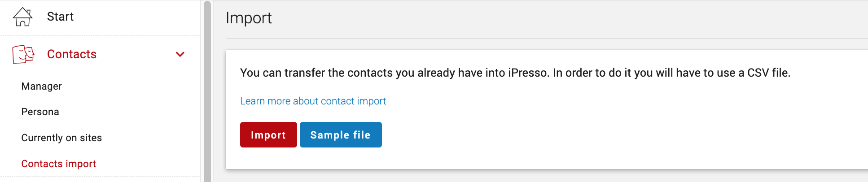Download via the blue Sample file button

341,134
